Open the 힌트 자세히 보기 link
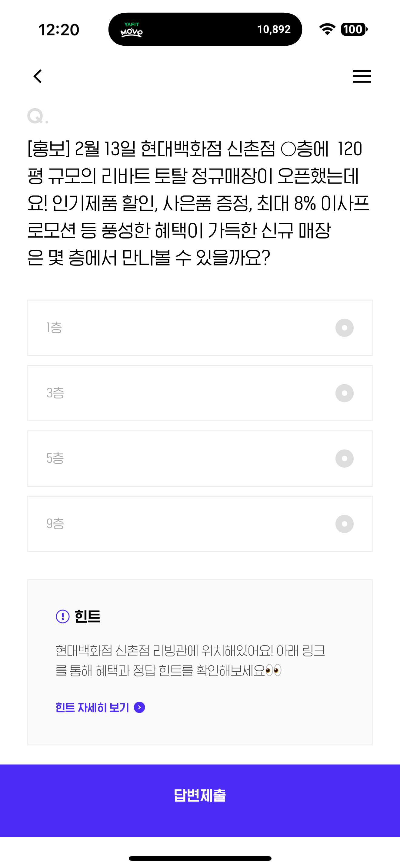 point(92,707)
